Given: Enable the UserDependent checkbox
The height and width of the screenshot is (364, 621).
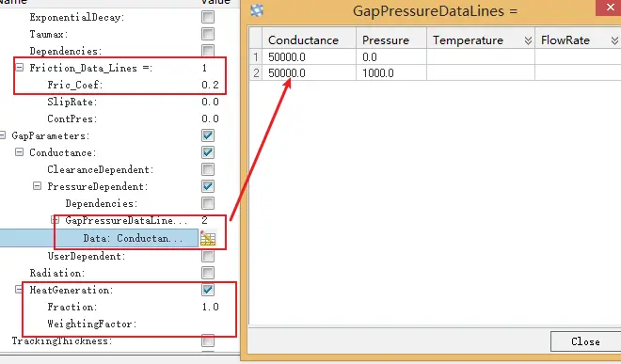Looking at the screenshot, I should (208, 256).
